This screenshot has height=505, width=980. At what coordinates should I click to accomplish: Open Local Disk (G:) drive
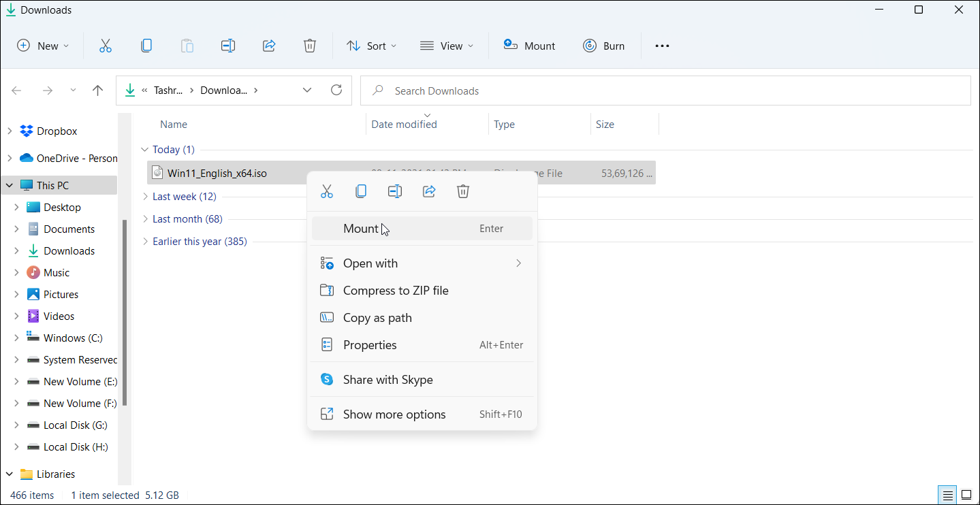76,425
